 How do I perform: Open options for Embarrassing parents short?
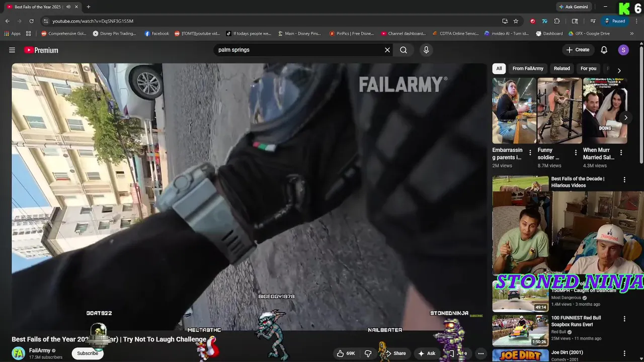click(x=530, y=153)
